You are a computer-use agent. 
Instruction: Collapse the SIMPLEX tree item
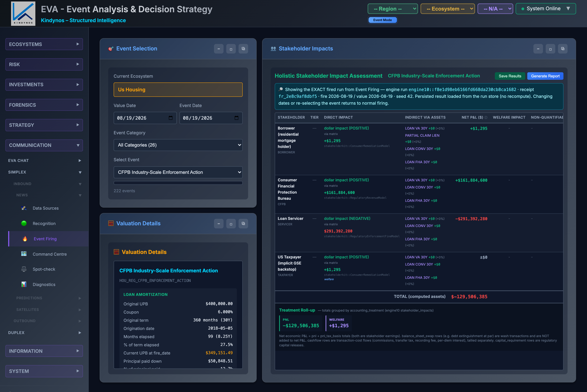tap(45, 172)
